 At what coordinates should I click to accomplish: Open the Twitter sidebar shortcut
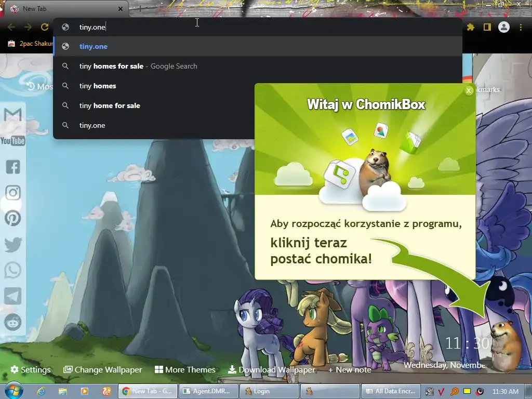13,245
